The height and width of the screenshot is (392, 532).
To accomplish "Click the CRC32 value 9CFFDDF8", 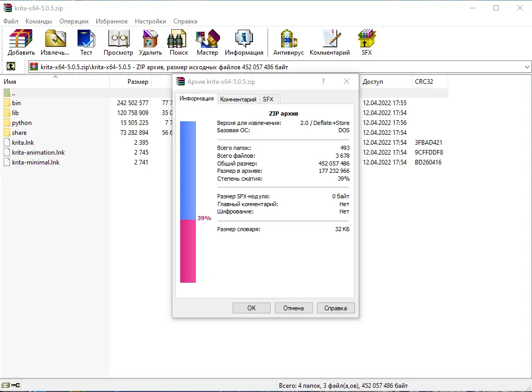I will click(429, 152).
